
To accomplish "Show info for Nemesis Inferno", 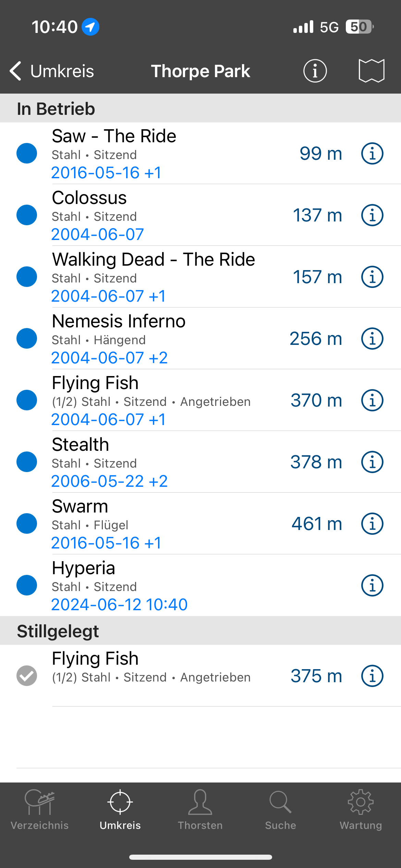I will 372,339.
